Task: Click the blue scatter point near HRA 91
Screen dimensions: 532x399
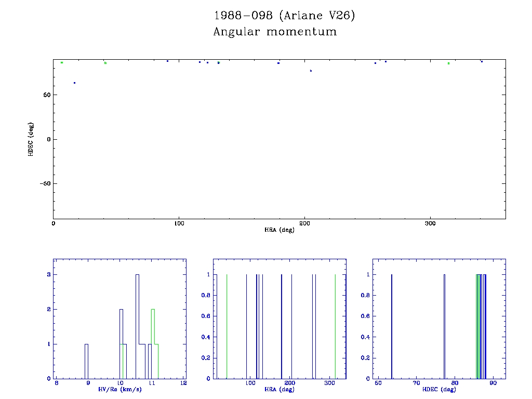Action: (x=167, y=61)
